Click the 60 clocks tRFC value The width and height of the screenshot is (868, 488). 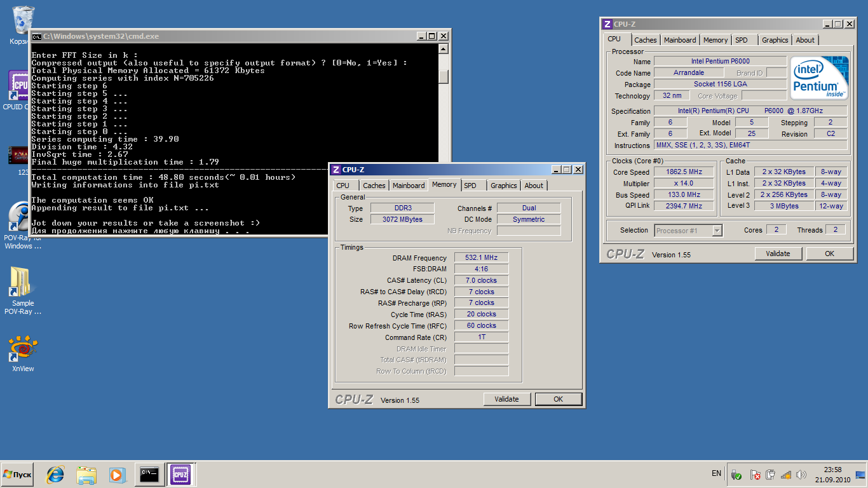[x=481, y=325]
